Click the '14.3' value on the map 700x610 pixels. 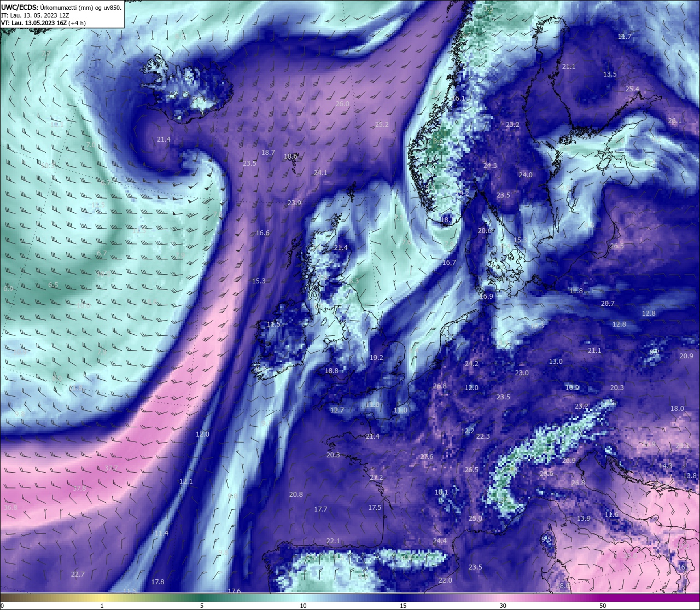666,466
